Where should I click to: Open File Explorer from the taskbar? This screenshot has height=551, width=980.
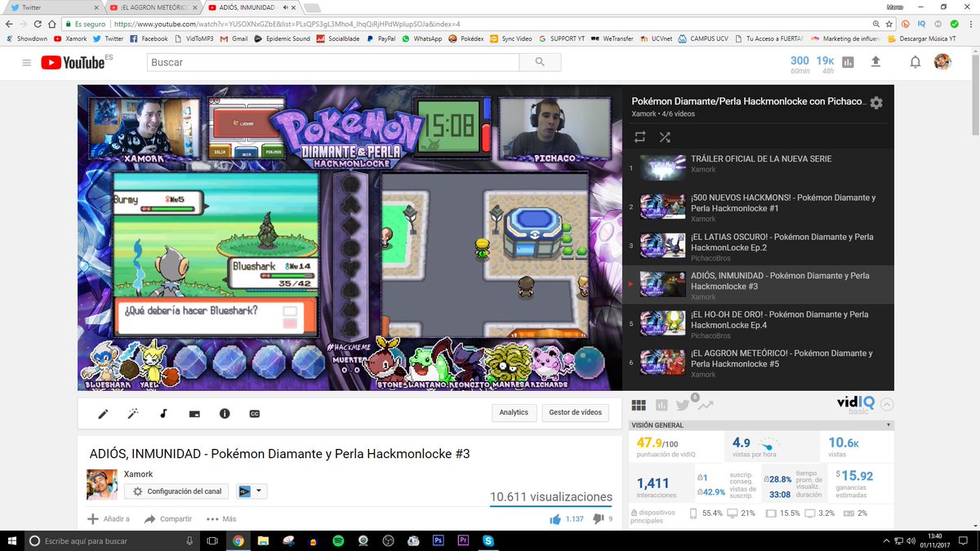click(263, 540)
